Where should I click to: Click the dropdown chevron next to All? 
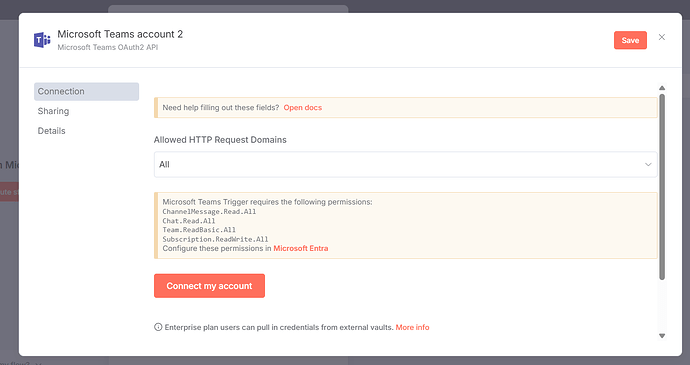648,165
